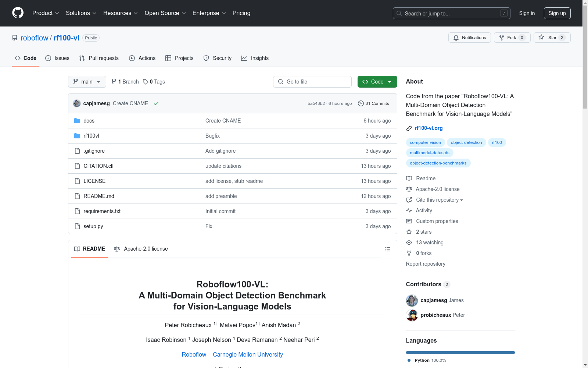
Task: Click the object-detection-benchmarks topic tag
Action: [x=438, y=163]
